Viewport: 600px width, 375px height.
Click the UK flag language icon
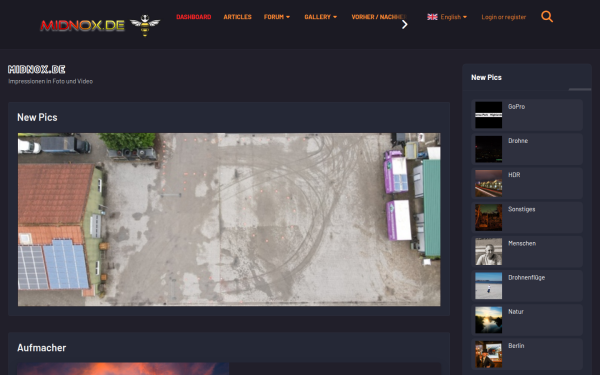point(432,17)
